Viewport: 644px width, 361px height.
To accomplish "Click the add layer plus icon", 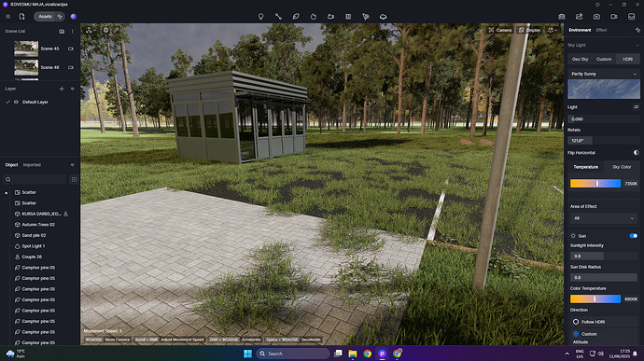I will tap(62, 89).
